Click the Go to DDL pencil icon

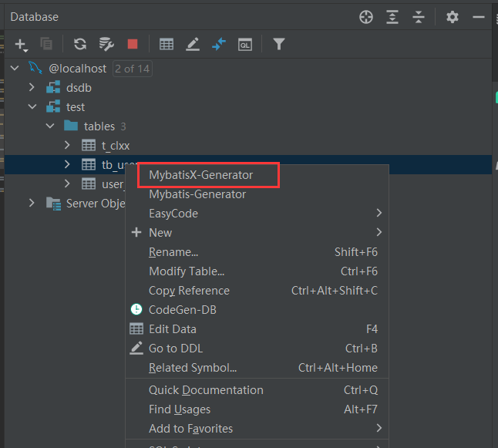[136, 349]
